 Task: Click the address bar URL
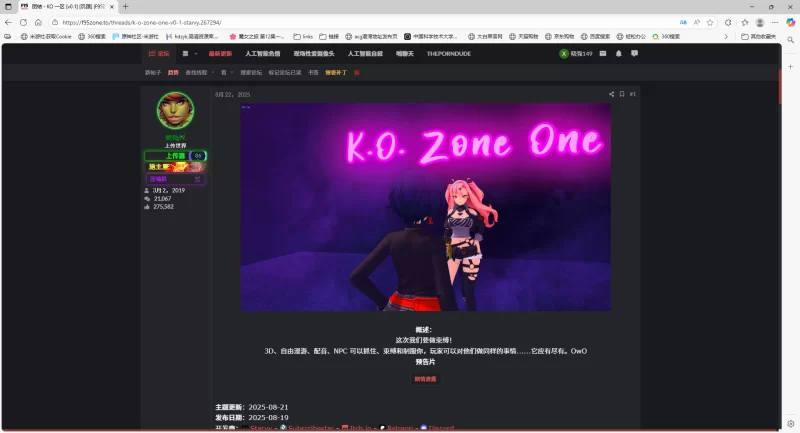tap(142, 22)
